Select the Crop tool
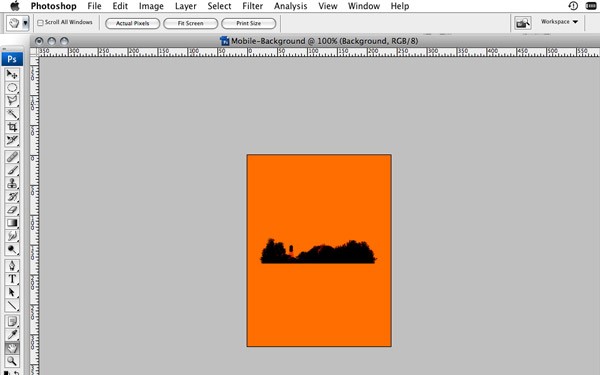Viewport: 600px width, 375px height. point(12,127)
